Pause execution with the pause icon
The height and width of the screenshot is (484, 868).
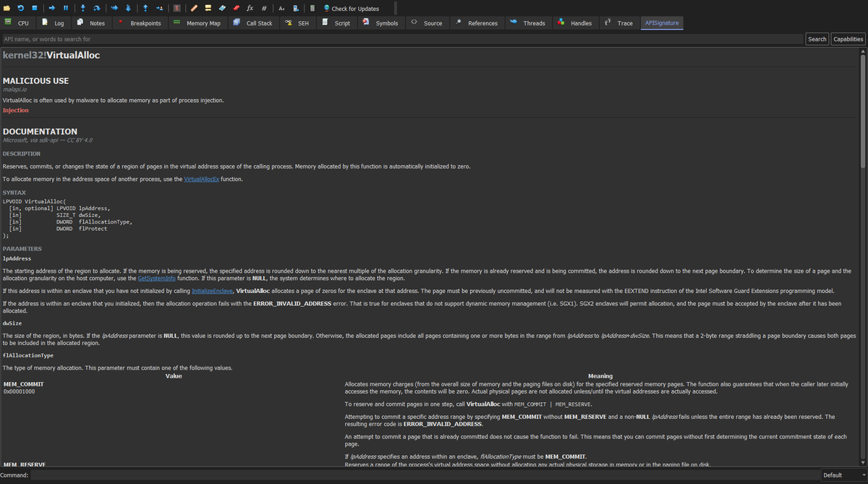point(66,8)
